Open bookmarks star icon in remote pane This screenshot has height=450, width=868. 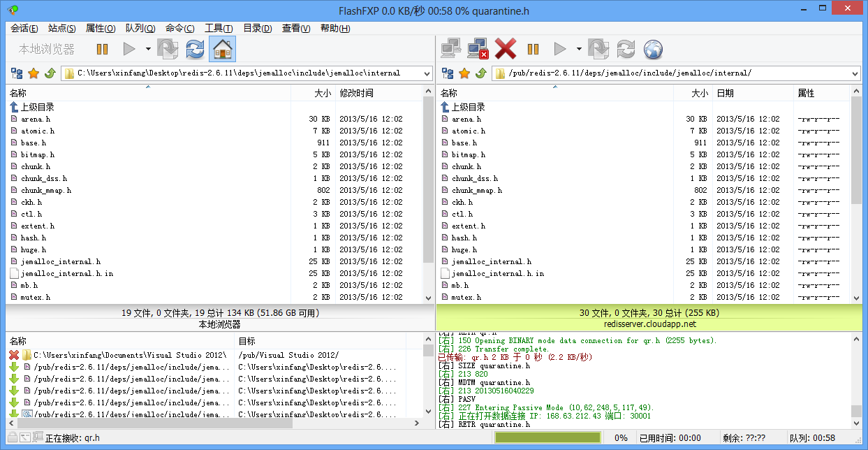coord(464,73)
